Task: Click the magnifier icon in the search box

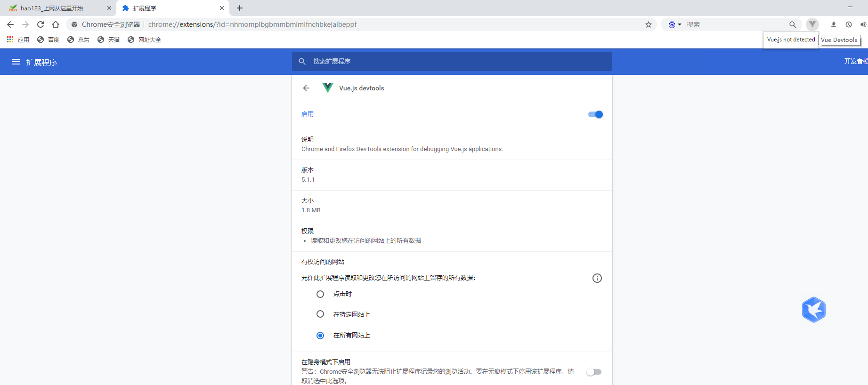Action: point(793,24)
